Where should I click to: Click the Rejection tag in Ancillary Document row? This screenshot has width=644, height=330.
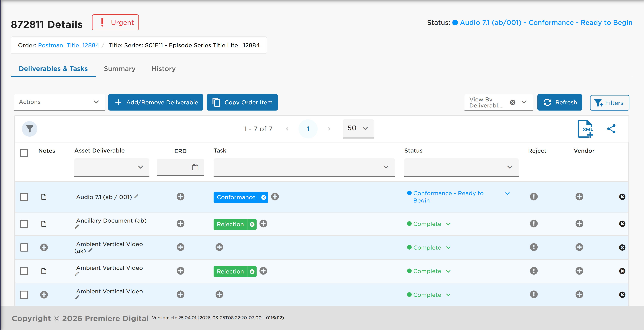coord(230,224)
